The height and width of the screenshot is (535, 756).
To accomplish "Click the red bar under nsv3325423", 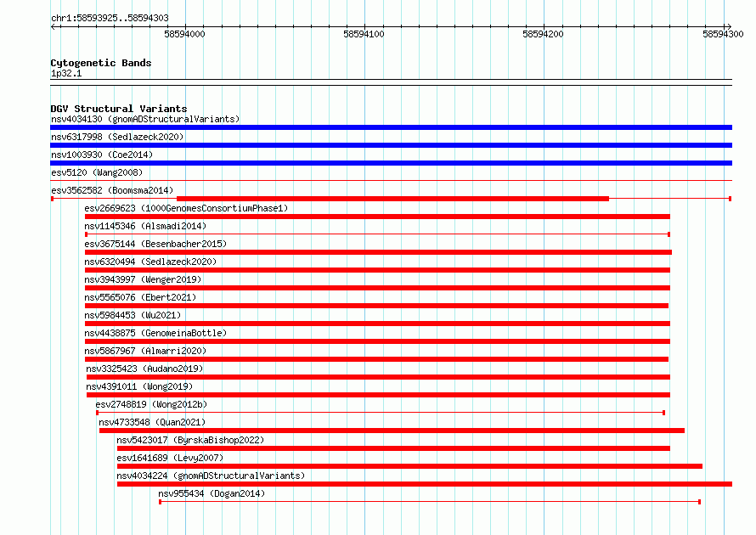I will point(379,377).
